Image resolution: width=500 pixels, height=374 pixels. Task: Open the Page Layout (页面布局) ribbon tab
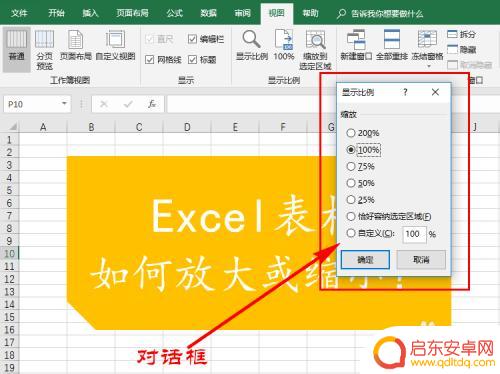pyautogui.click(x=132, y=13)
